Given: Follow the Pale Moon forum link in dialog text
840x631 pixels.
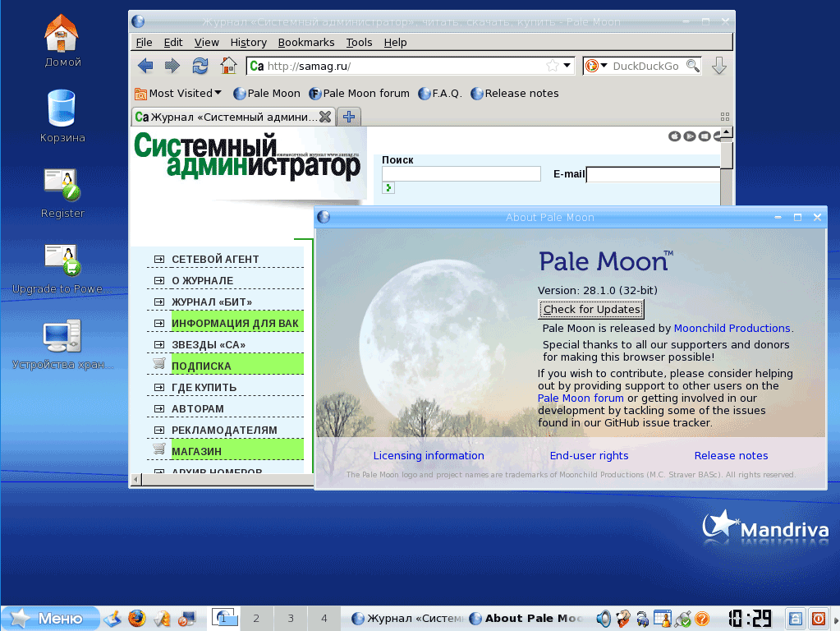Looking at the screenshot, I should [581, 398].
